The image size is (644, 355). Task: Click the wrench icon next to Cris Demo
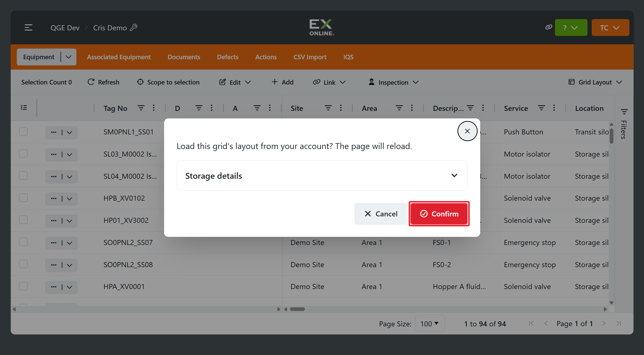click(x=134, y=28)
